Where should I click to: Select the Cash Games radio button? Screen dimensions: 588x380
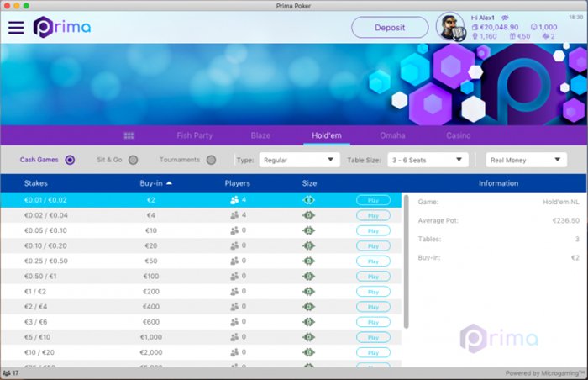[70, 160]
